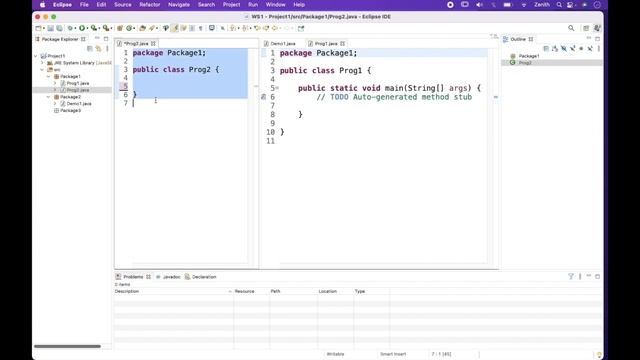Toggle Show Whitespace Characters pilcrow icon
Image resolution: width=640 pixels, height=360 pixels.
[x=201, y=28]
